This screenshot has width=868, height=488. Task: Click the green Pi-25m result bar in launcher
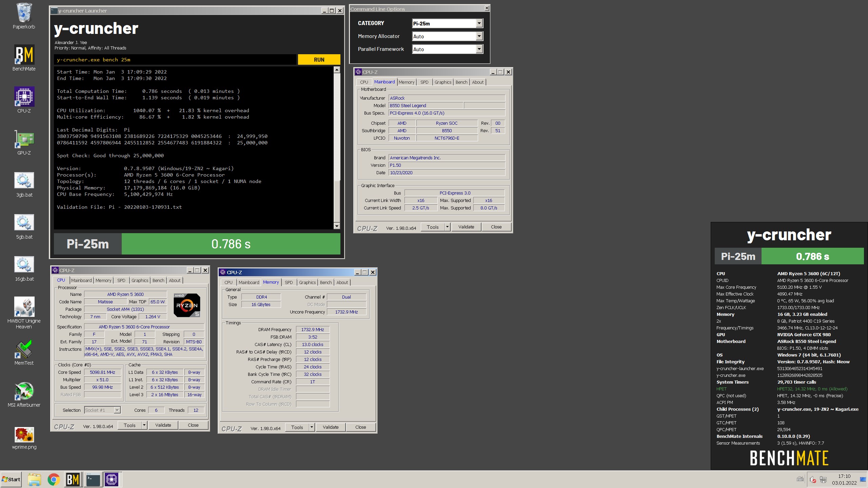pos(231,244)
